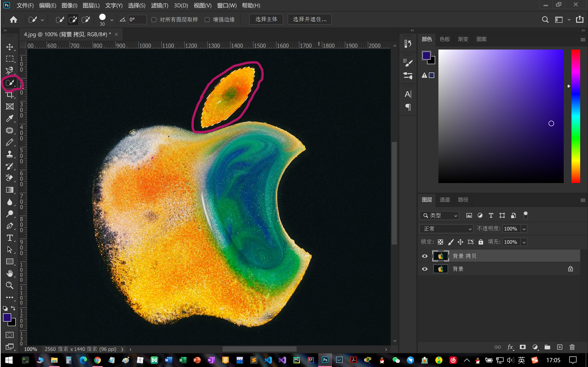Screen dimensions: 588x367
Task: Select the Eraser tool
Action: [x=10, y=178]
